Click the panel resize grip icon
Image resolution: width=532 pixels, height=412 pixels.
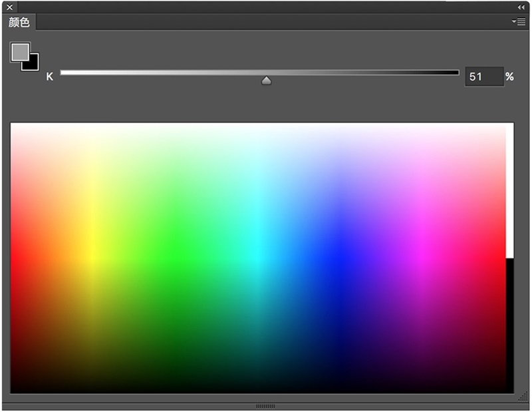523,397
